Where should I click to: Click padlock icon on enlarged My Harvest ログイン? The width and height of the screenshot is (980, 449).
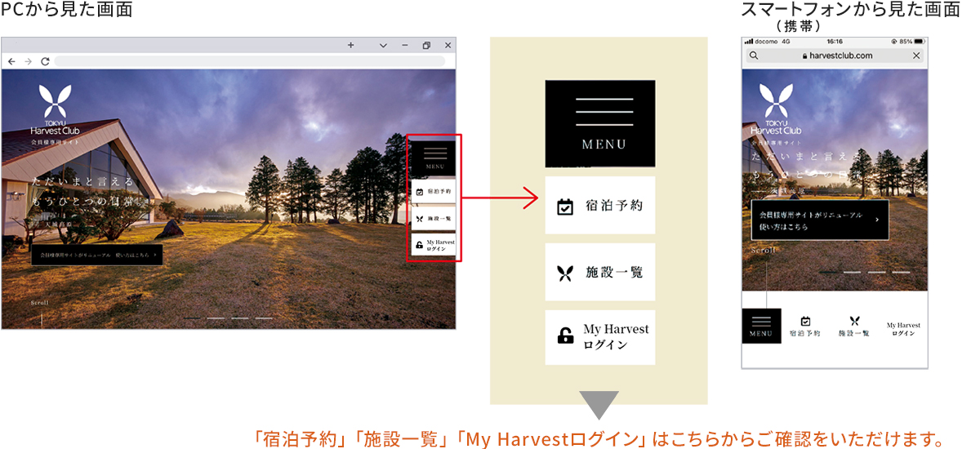pyautogui.click(x=564, y=336)
